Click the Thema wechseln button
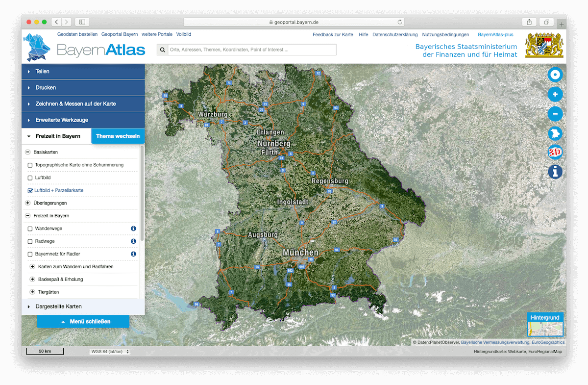This screenshot has width=588, height=385. 118,136
